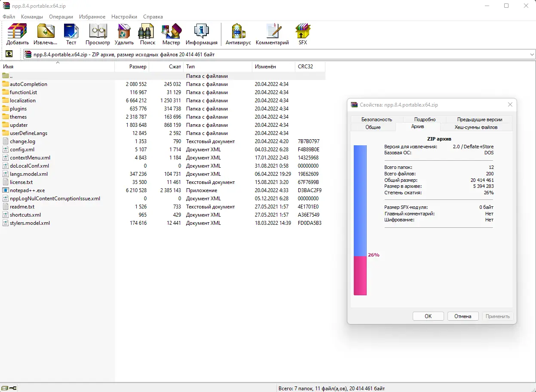Screen dimensions: 536x392
Task: Sort by the Размер column header
Action: pyautogui.click(x=132, y=67)
